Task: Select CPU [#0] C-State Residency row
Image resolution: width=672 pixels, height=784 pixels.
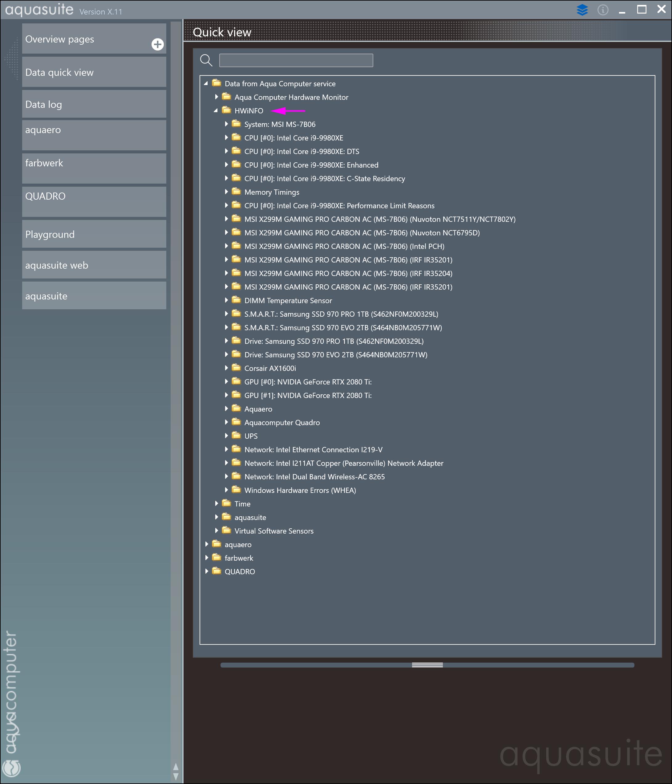Action: [325, 179]
